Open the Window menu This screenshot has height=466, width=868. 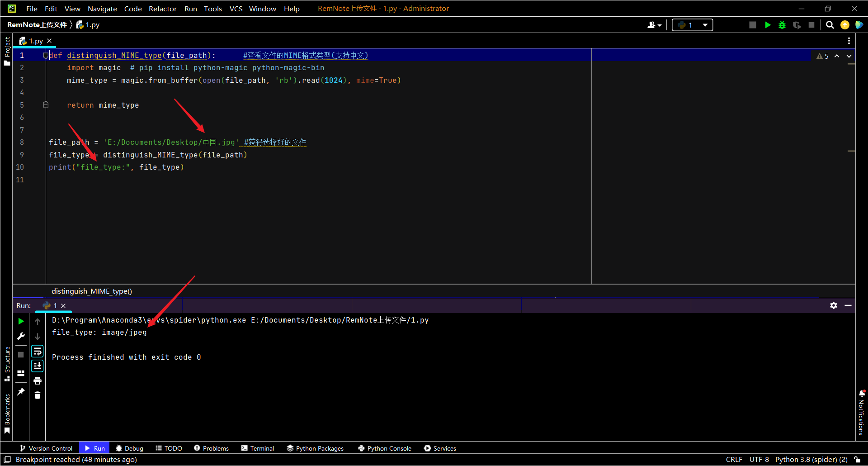tap(263, 9)
